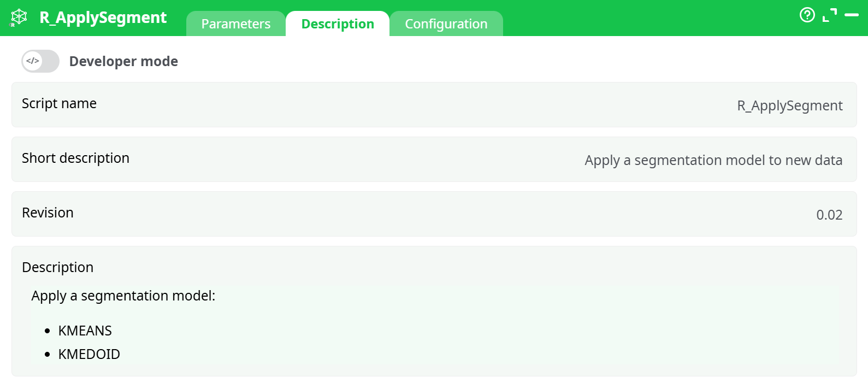This screenshot has height=389, width=868.
Task: Click the R node icon beside the title
Action: coord(19,17)
